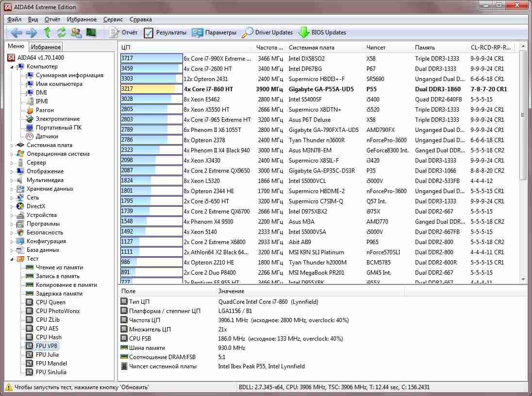Click the Forward navigation arrow icon
532x396 pixels.
31,33
